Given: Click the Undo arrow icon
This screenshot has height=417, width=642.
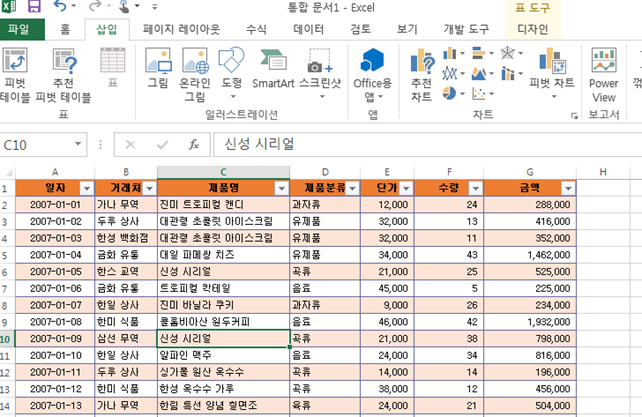Looking at the screenshot, I should pyautogui.click(x=60, y=6).
